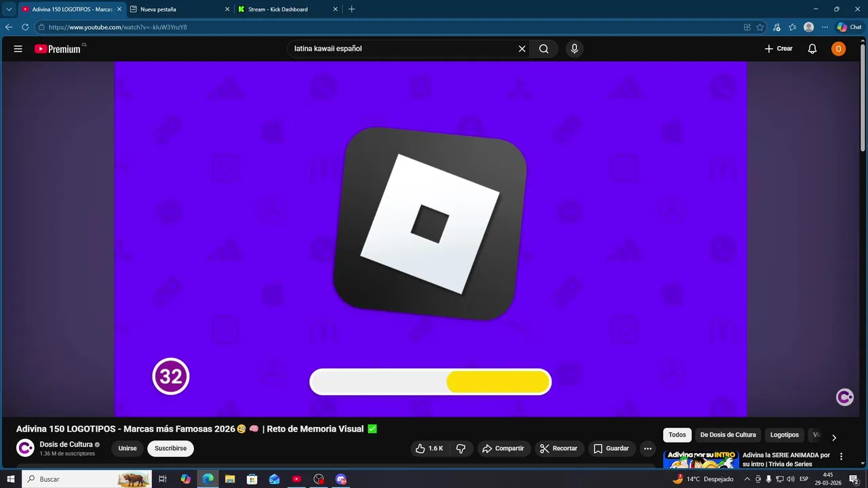Join the channel with Unirse
Screen dimensions: 868x488
click(x=127, y=449)
